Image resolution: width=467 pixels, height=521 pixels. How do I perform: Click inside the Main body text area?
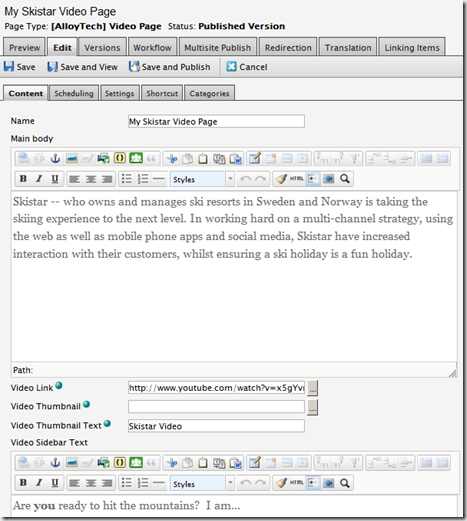click(234, 277)
